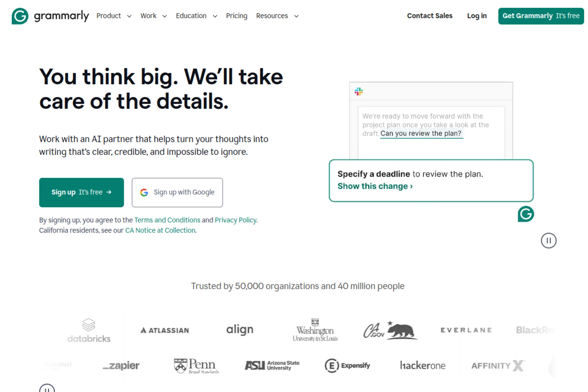The height and width of the screenshot is (392, 588).
Task: Click the green Grammarly G badge
Action: (526, 214)
